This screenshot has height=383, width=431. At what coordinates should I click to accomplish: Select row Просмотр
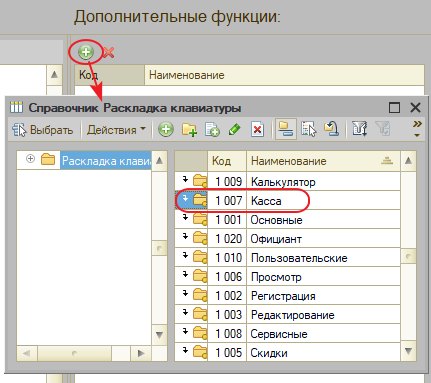point(287,277)
